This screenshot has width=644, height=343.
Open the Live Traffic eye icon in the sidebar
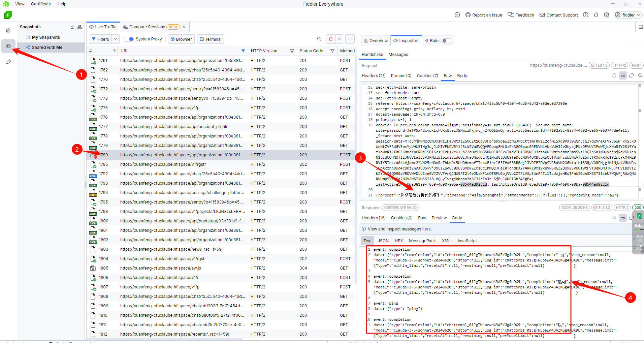tap(8, 46)
